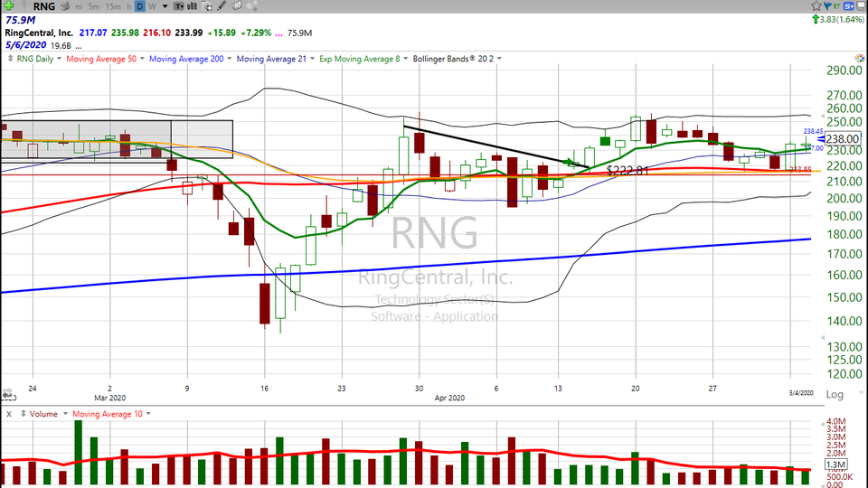Select the 15m timeframe tab

coord(113,6)
